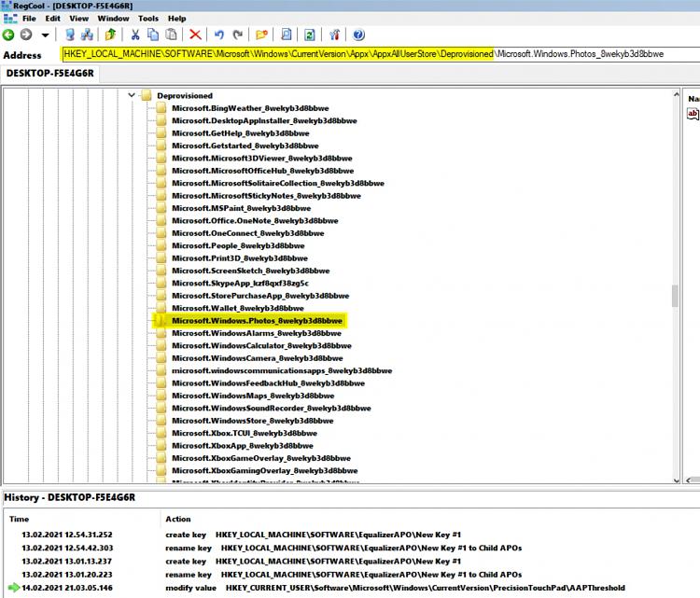Delete selected key with red X
The image size is (700, 598).
pyautogui.click(x=195, y=35)
